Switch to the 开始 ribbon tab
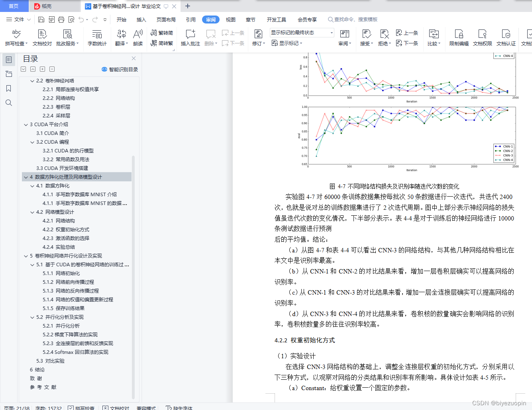 point(122,20)
